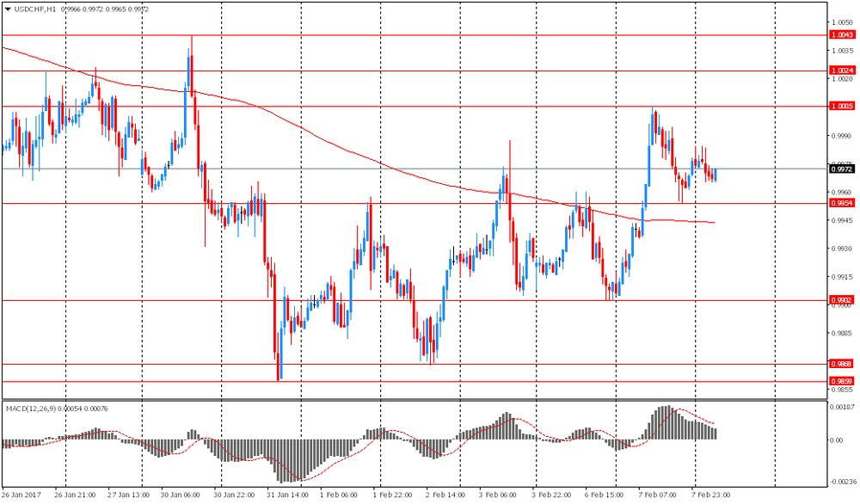This screenshot has width=860, height=504.
Task: Click the -0.00236 MACD scale value
Action: tap(843, 482)
